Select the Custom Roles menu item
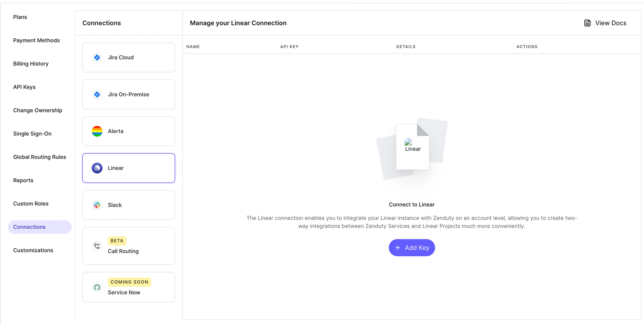 [31, 204]
